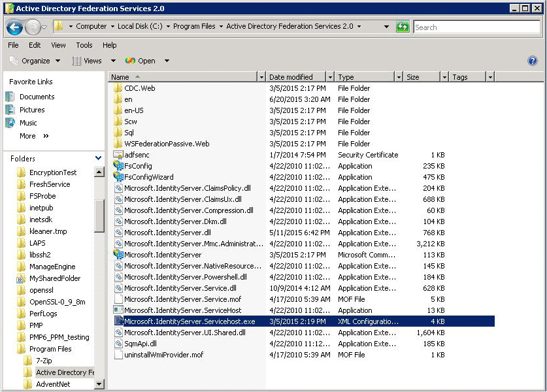This screenshot has width=547, height=392.
Task: Open Documents from Favorite Links
Action: tap(36, 96)
